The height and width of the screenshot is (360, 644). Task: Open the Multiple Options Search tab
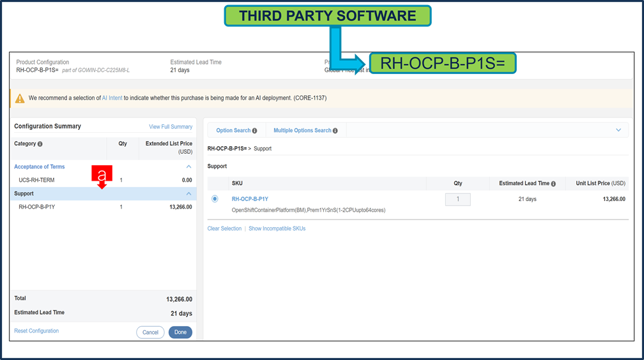pos(302,131)
